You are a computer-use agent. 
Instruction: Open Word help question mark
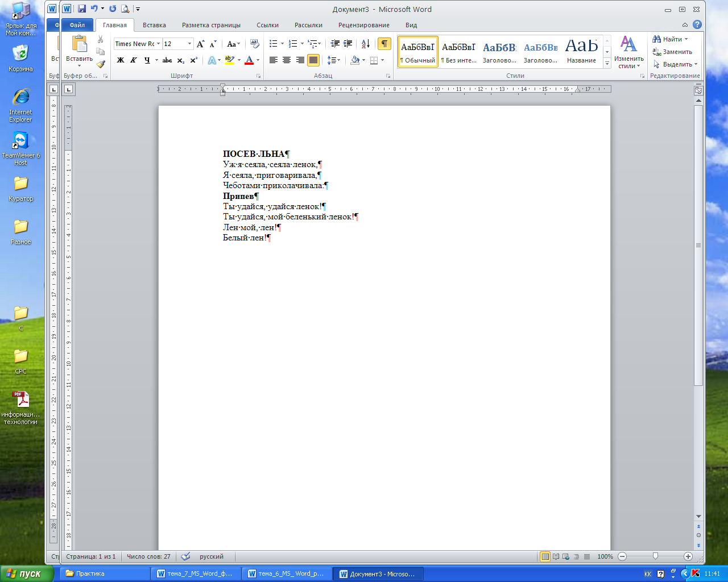tap(697, 24)
